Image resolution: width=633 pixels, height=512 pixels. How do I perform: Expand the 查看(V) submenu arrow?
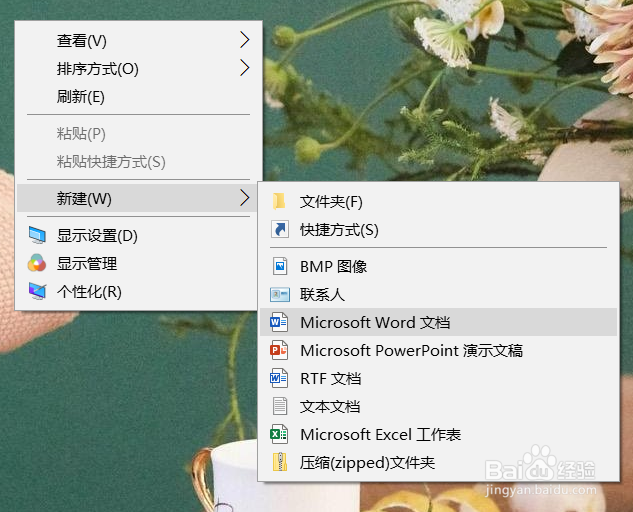pos(245,40)
